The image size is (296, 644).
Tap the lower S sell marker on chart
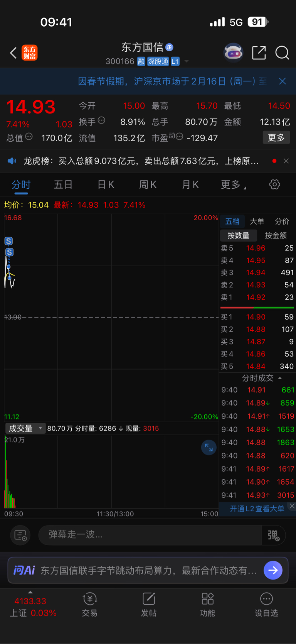(10, 252)
